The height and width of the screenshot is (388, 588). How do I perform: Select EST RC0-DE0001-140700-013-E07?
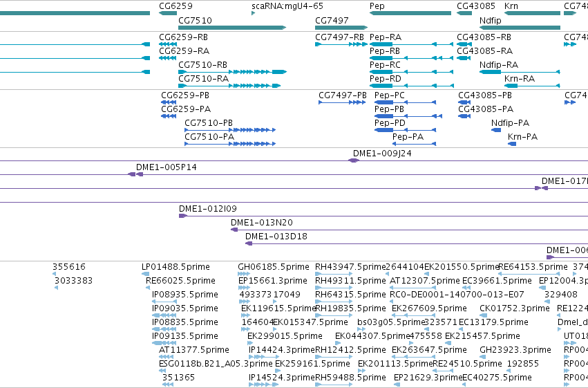click(x=457, y=295)
